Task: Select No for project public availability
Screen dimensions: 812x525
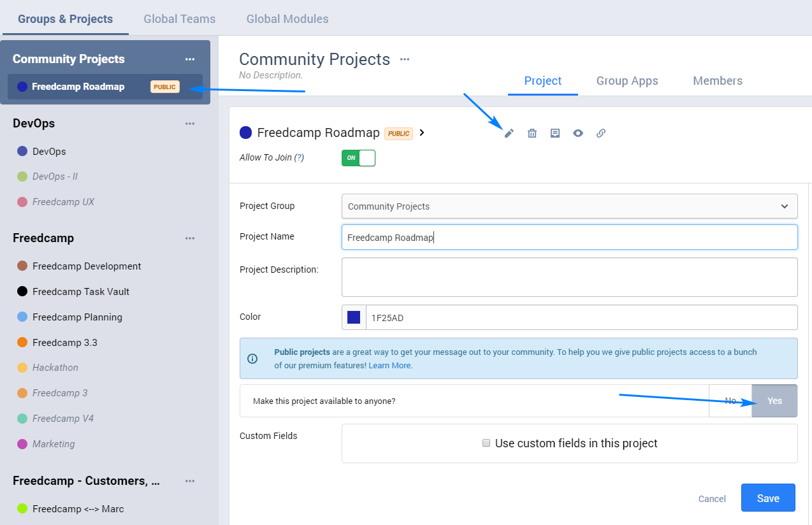Action: (730, 401)
